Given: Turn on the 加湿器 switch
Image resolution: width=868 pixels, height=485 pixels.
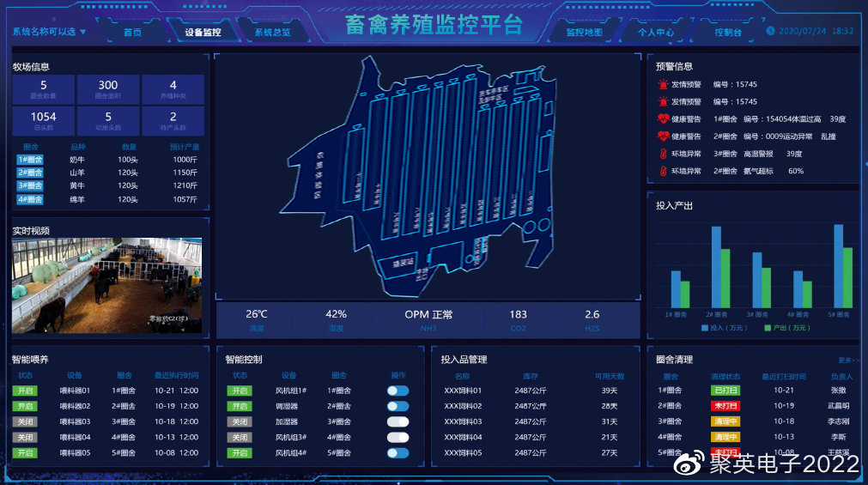Looking at the screenshot, I should click(398, 421).
